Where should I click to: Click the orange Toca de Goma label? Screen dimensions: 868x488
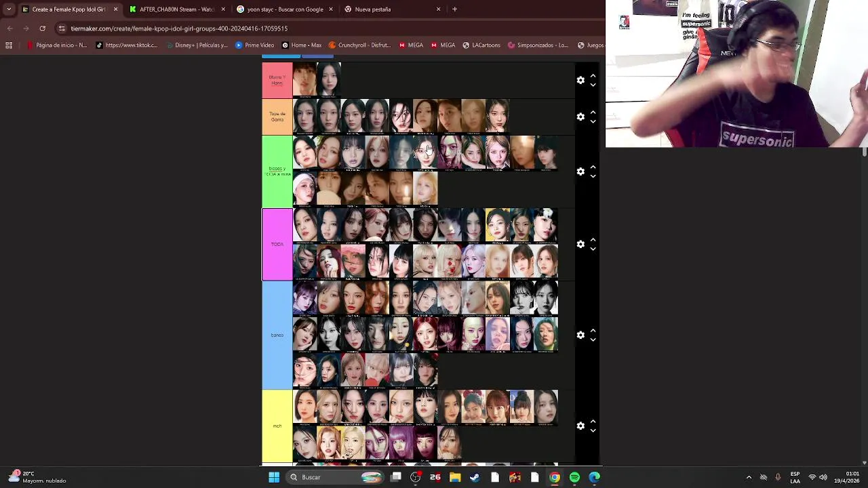click(277, 117)
